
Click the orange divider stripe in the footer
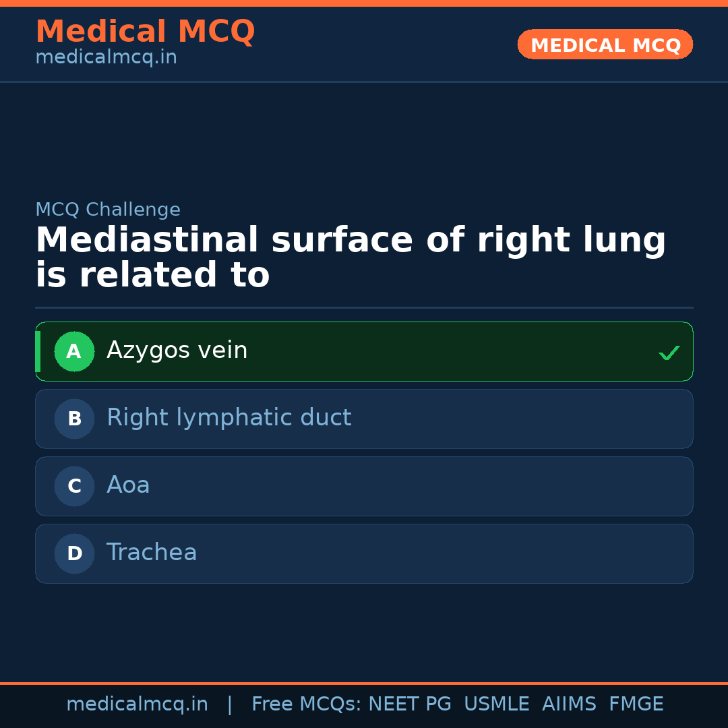(364, 682)
